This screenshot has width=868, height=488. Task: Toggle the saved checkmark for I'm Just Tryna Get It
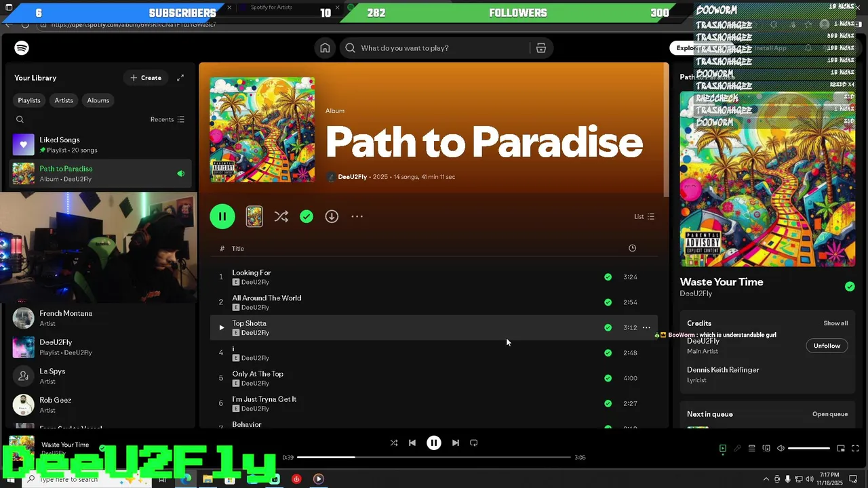pyautogui.click(x=608, y=403)
